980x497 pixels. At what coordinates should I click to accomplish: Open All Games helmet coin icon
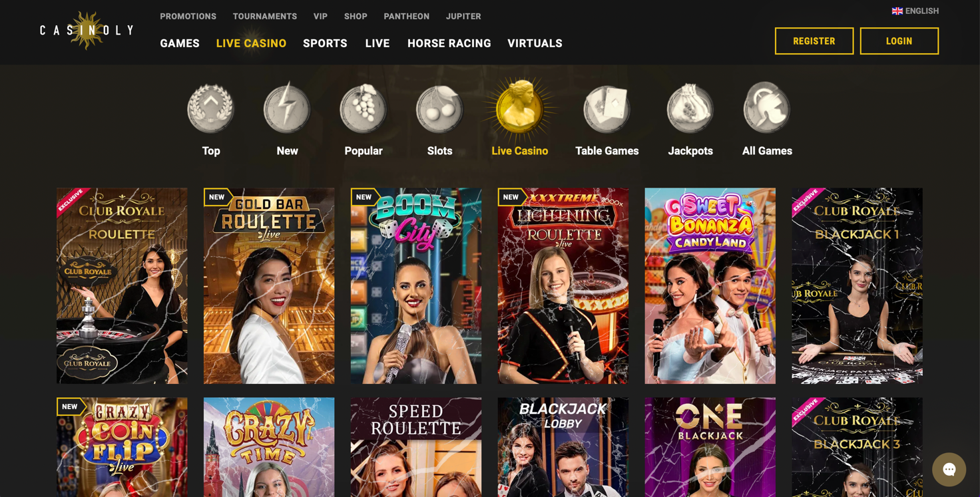(x=767, y=108)
